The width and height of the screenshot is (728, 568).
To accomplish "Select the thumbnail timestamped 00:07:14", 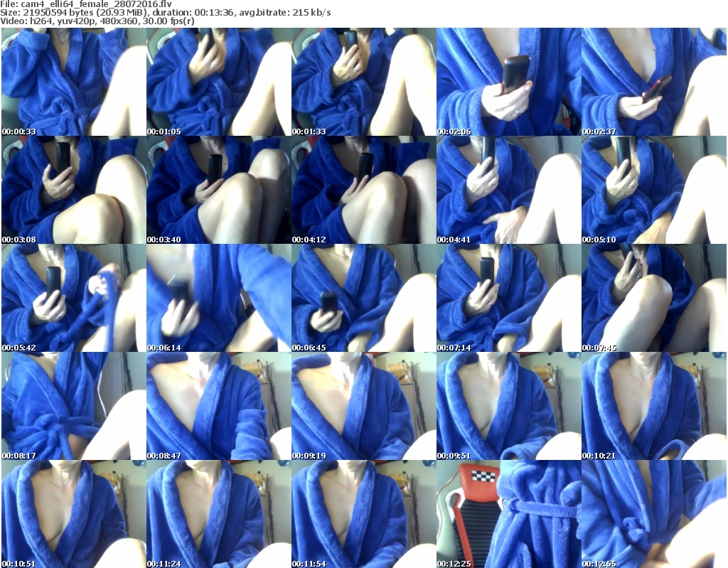I will point(509,298).
